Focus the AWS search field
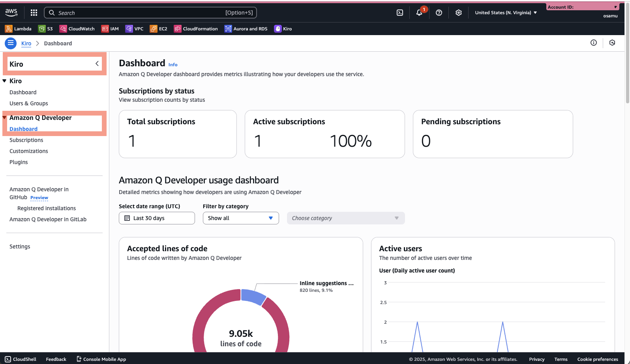 click(150, 13)
